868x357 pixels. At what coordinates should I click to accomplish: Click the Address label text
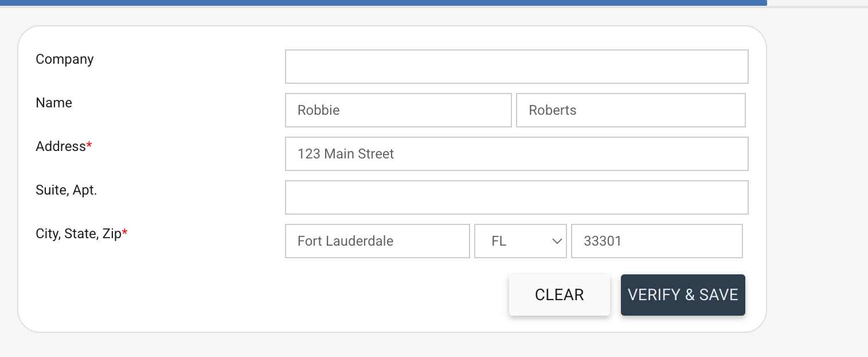(60, 146)
